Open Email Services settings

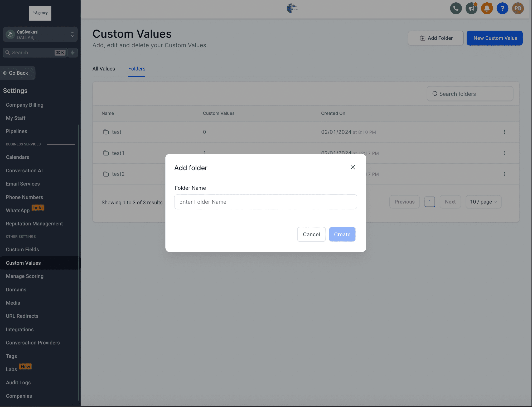23,184
